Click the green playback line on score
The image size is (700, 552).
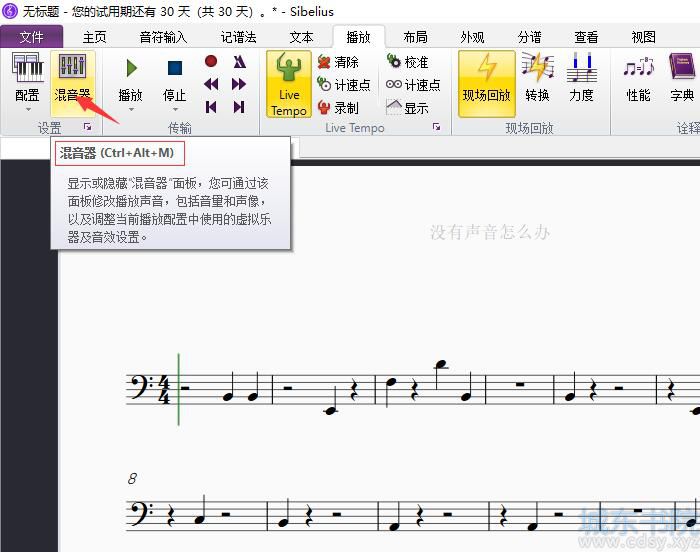(179, 389)
